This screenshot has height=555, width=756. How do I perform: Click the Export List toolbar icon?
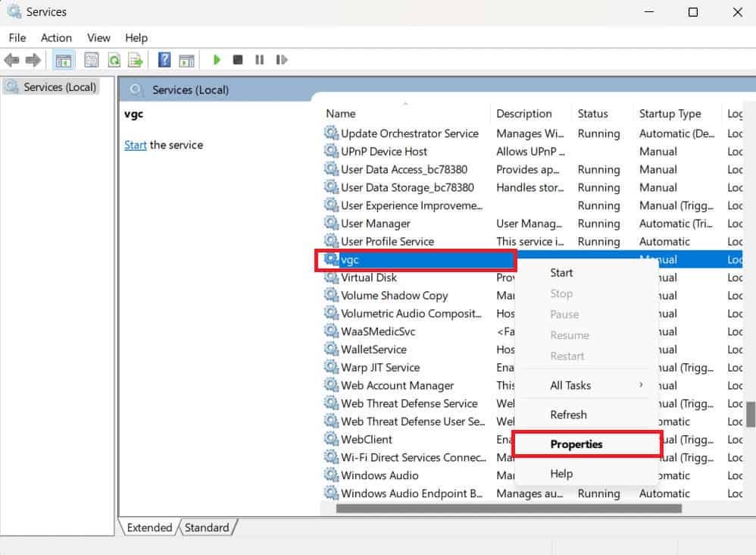point(135,60)
